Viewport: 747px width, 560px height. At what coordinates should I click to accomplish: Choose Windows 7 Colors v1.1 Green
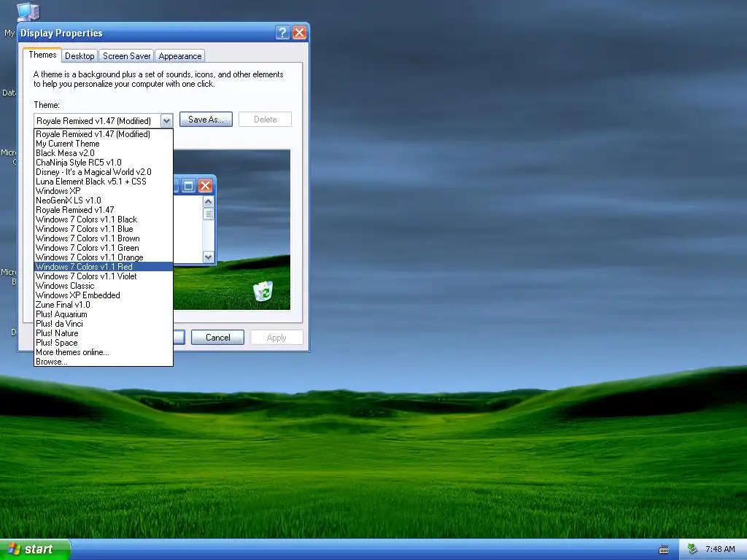point(104,248)
